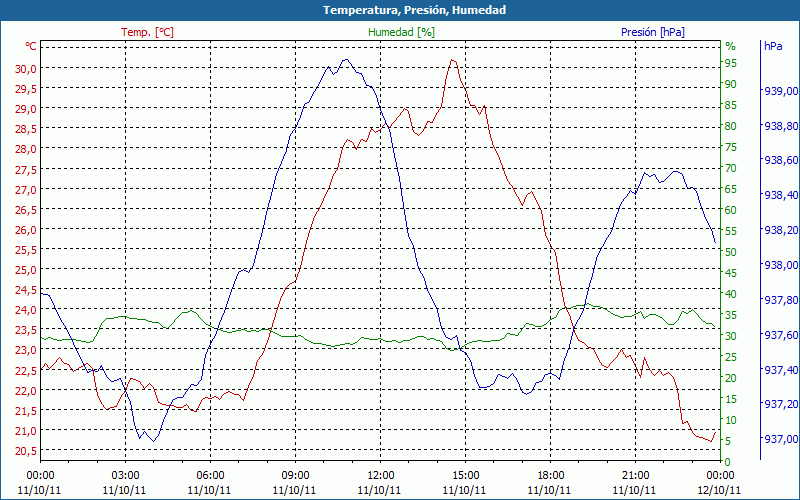Click the 35 humidity axis value

click(x=731, y=315)
